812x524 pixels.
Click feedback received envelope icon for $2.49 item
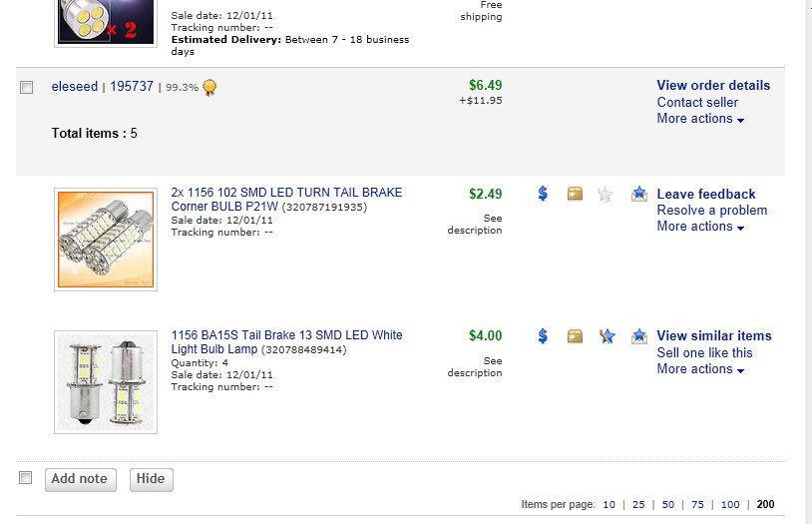coord(639,194)
